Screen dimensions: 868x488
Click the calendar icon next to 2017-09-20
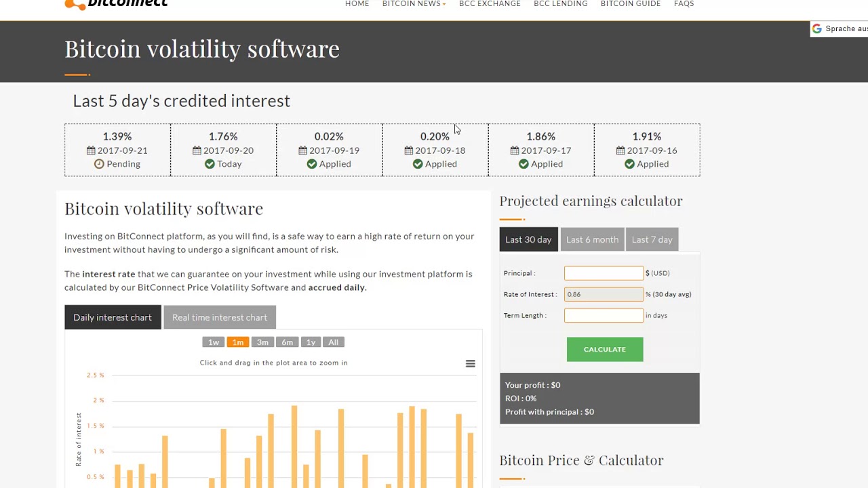pos(197,150)
